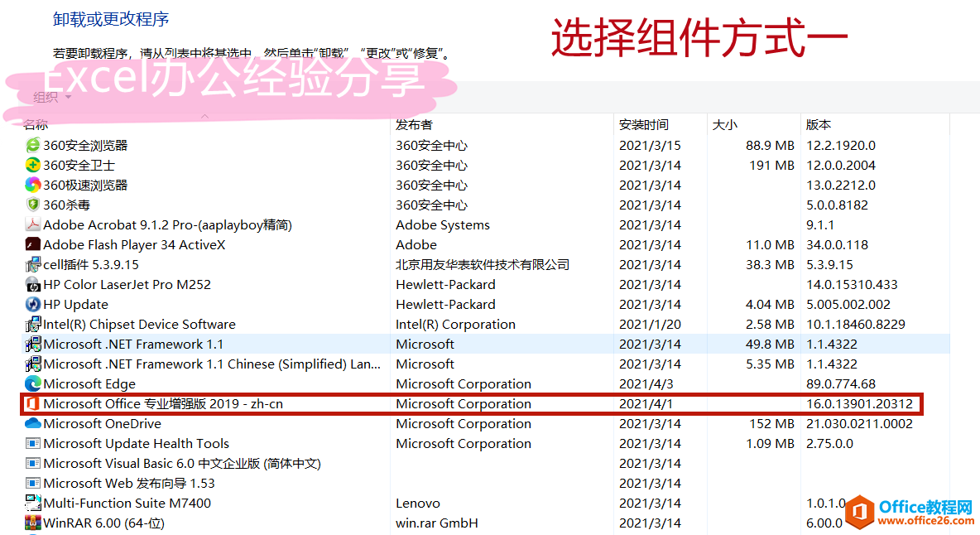This screenshot has width=980, height=535.
Task: Click the win.rar GmbH publisher cell
Action: (x=437, y=523)
